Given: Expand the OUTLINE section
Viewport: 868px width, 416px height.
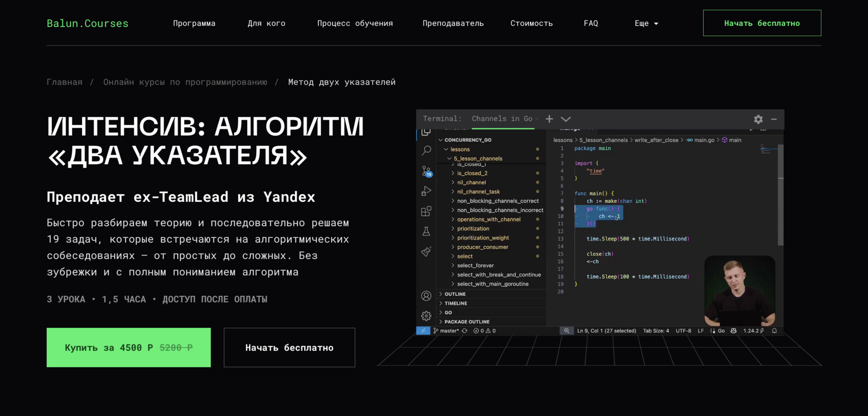Looking at the screenshot, I should click(x=455, y=294).
